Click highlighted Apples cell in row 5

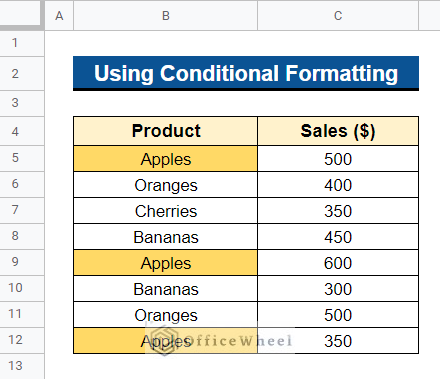point(166,159)
